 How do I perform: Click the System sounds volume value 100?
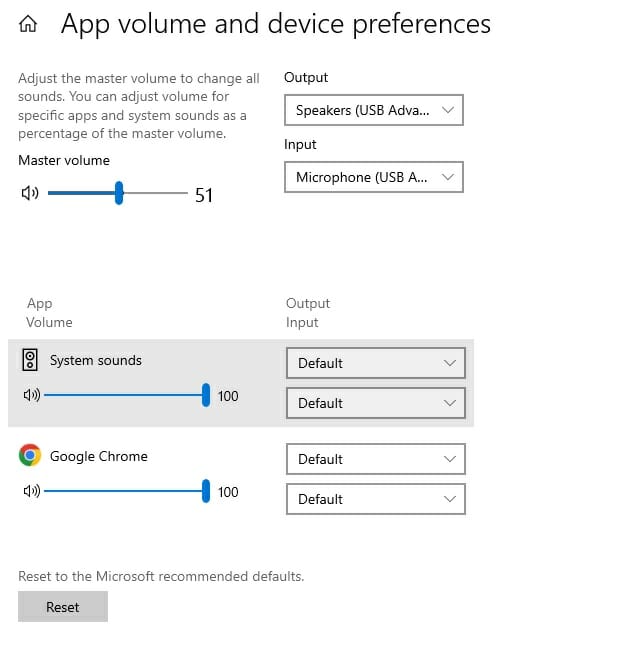click(228, 396)
